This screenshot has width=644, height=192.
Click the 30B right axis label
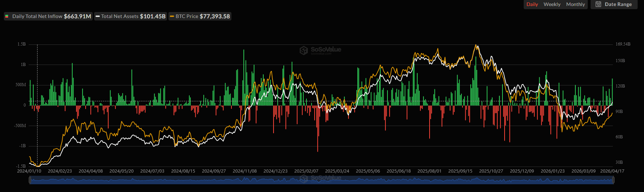pyautogui.click(x=619, y=162)
